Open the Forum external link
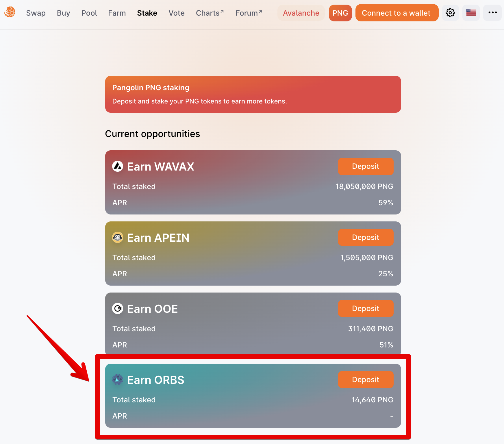 click(x=249, y=13)
